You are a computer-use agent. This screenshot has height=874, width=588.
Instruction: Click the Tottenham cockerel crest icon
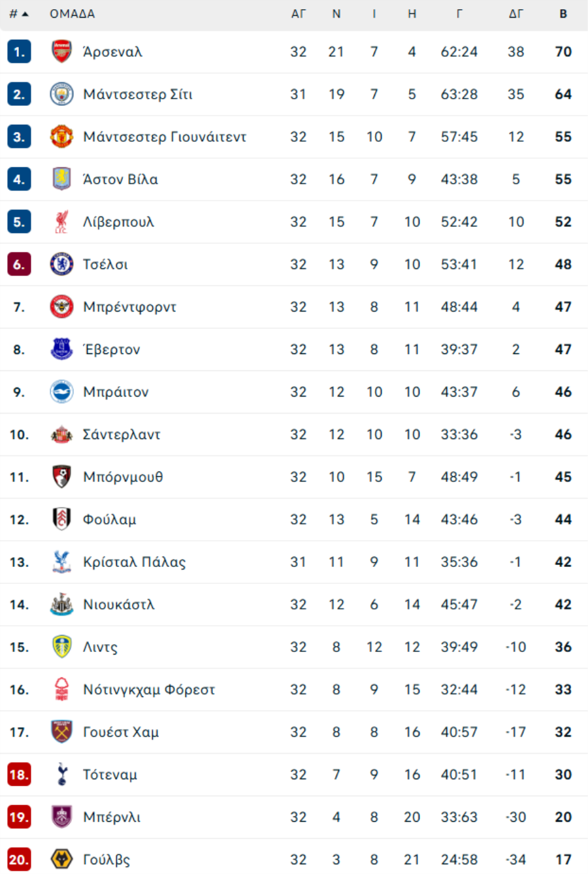pos(61,775)
